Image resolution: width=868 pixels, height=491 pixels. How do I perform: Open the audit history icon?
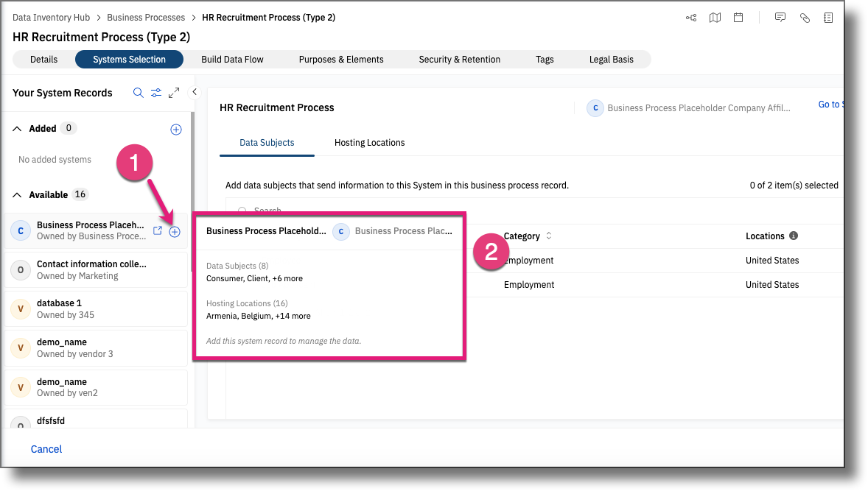click(x=829, y=17)
